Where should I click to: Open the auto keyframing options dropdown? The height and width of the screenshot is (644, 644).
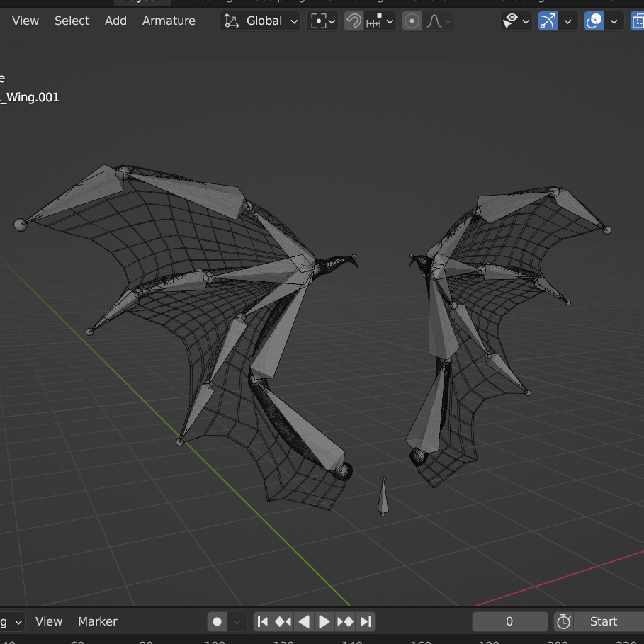point(237,622)
